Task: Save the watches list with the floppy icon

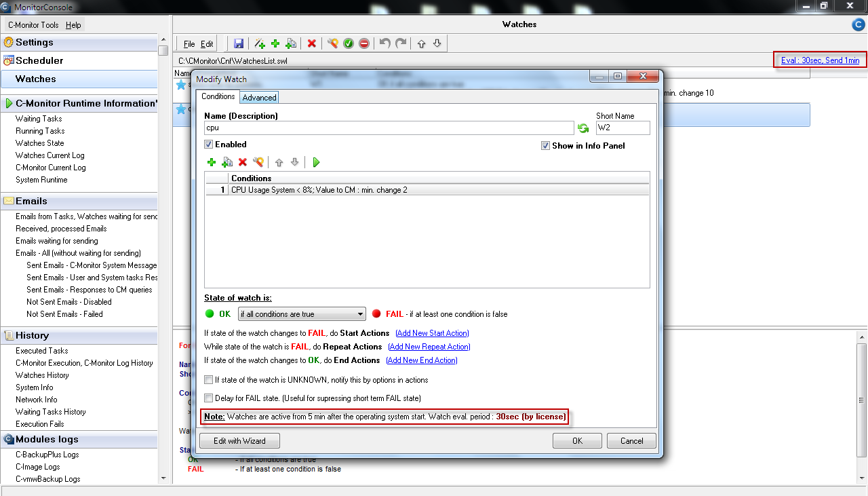Action: tap(239, 43)
